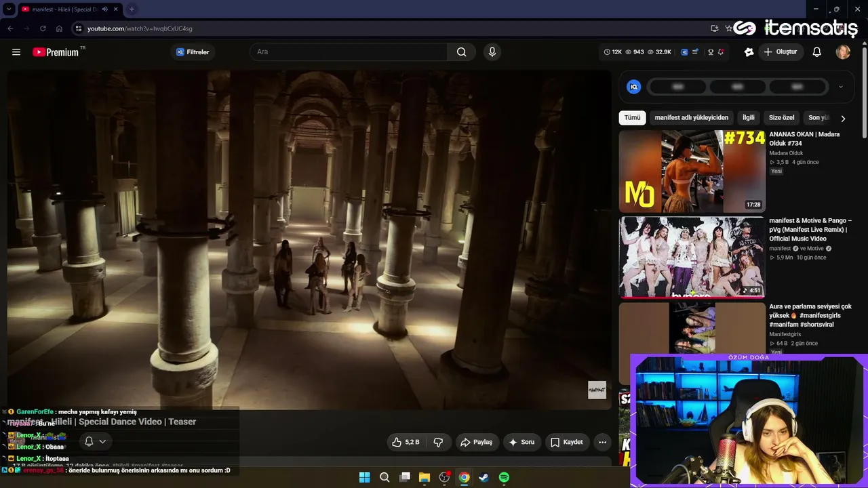Open Task View on taskbar

405,477
